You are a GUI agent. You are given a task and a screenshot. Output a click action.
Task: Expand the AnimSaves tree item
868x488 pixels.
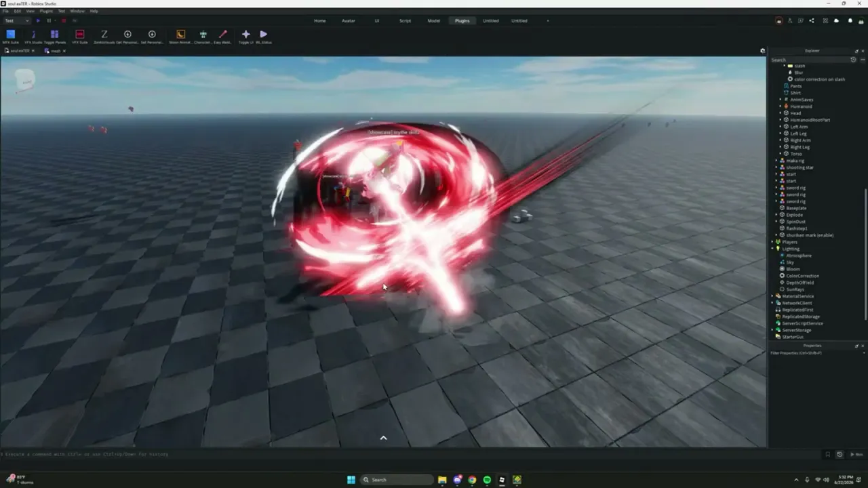tap(781, 100)
